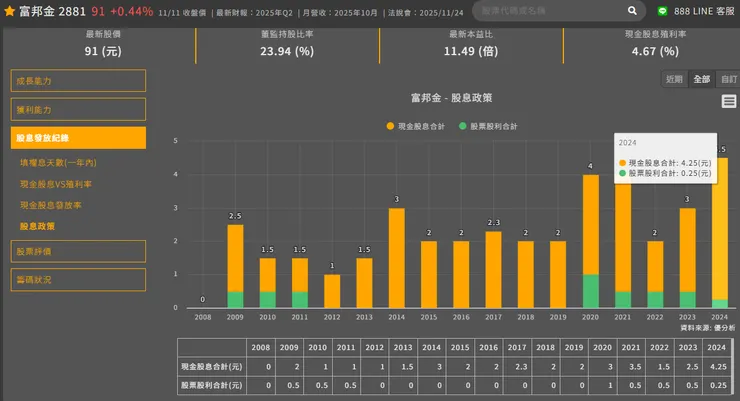Viewport: 740px width, 401px height.
Task: Click the 11.49 (倍) PE ratio value
Action: click(471, 51)
